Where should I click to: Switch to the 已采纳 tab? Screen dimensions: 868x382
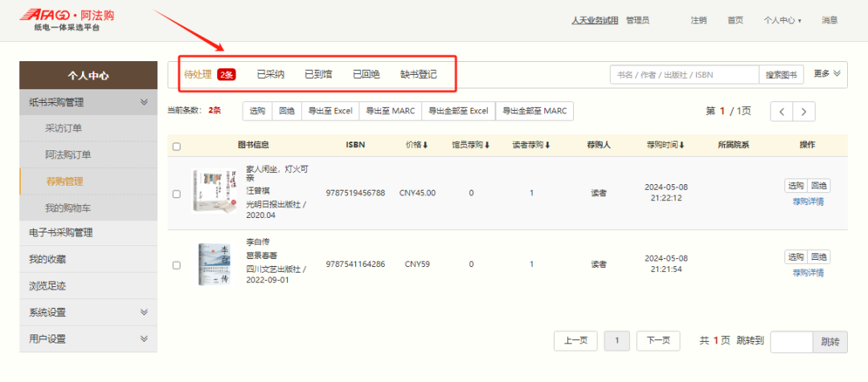tap(270, 75)
